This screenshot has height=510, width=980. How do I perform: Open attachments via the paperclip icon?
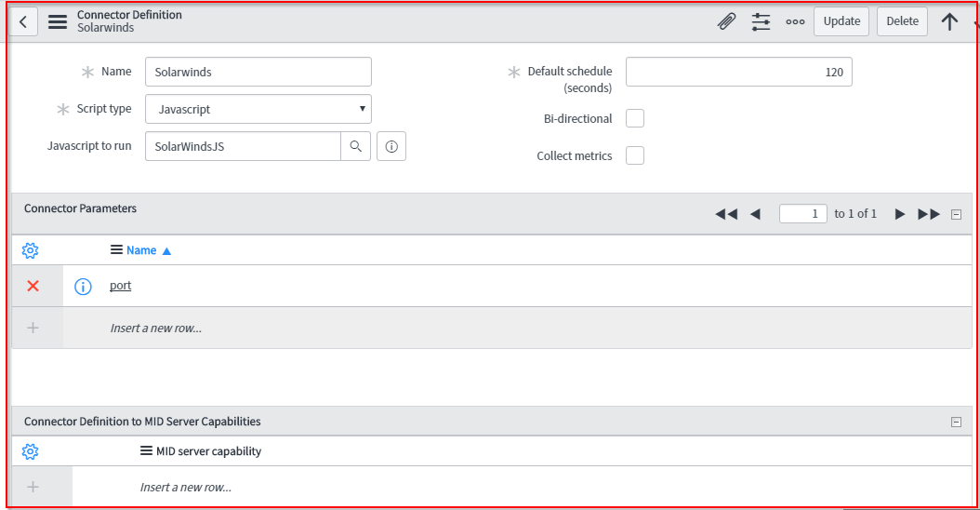click(726, 21)
